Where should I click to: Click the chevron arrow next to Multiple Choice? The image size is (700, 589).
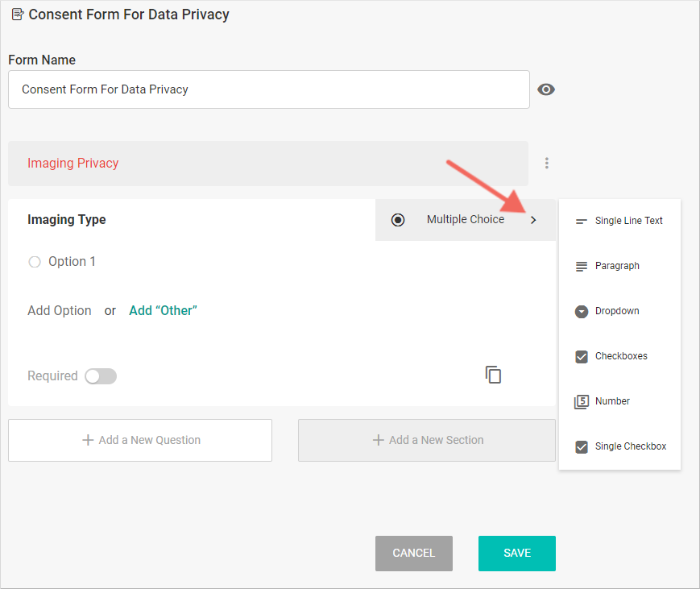(533, 220)
